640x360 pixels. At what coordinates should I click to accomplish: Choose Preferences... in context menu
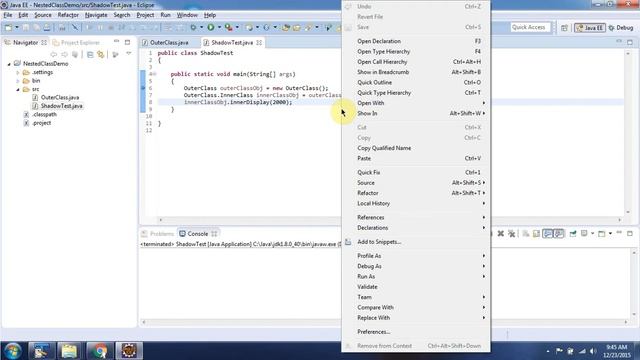(x=416, y=332)
